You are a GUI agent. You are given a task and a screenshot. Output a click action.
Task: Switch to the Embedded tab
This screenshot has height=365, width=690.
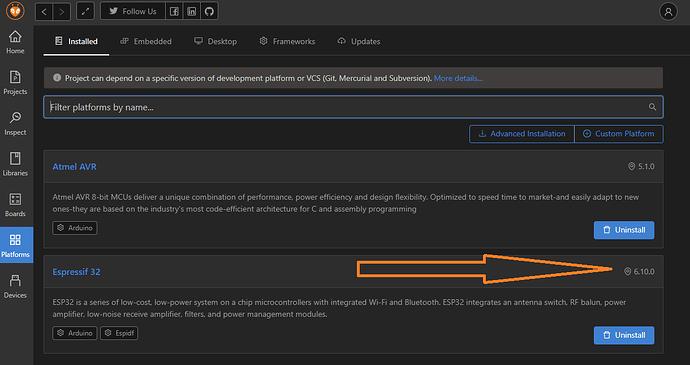point(146,41)
